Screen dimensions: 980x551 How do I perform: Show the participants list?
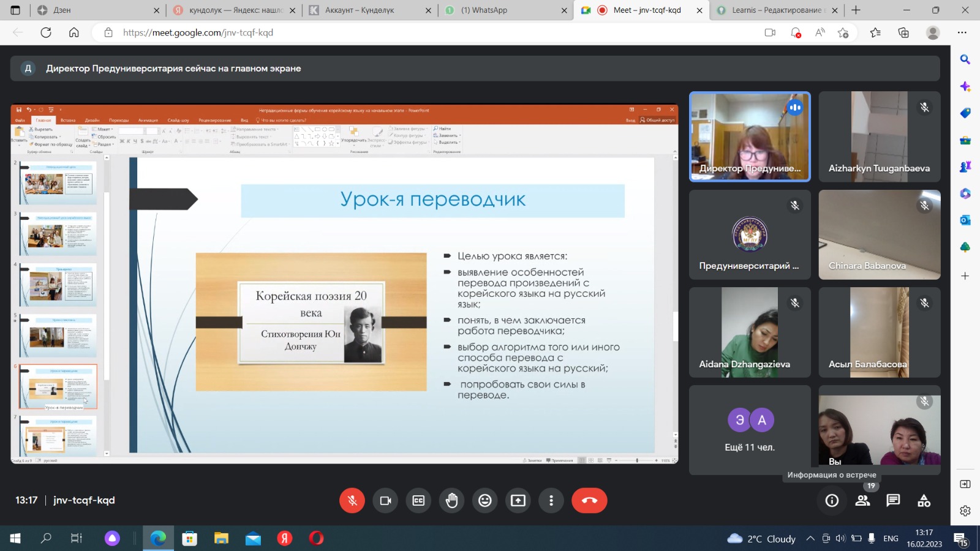pos(862,501)
